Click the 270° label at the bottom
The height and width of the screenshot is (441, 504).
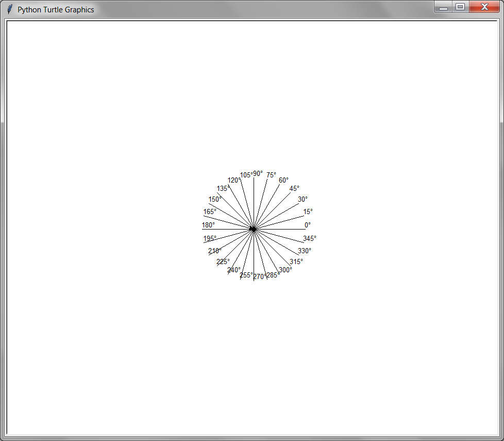point(259,277)
